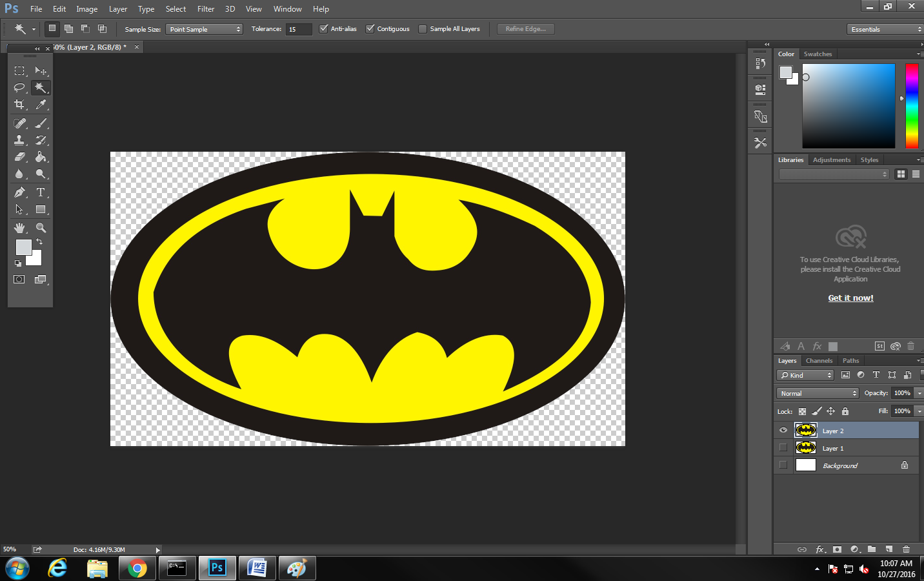
Task: Switch to the Swatches tab
Action: pos(818,54)
